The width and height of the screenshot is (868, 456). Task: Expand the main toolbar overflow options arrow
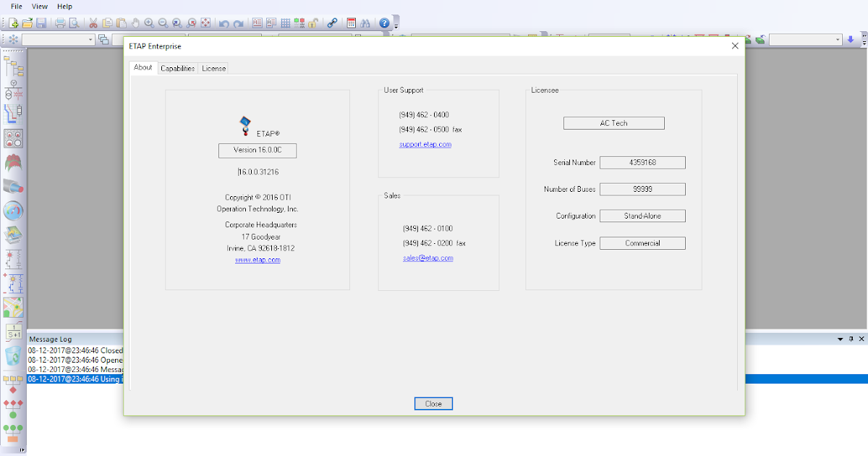396,25
